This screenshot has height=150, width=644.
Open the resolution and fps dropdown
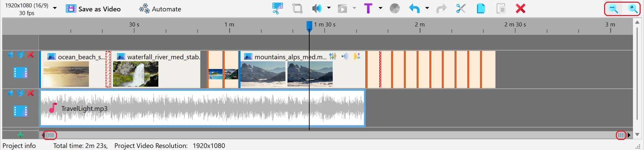(x=55, y=8)
